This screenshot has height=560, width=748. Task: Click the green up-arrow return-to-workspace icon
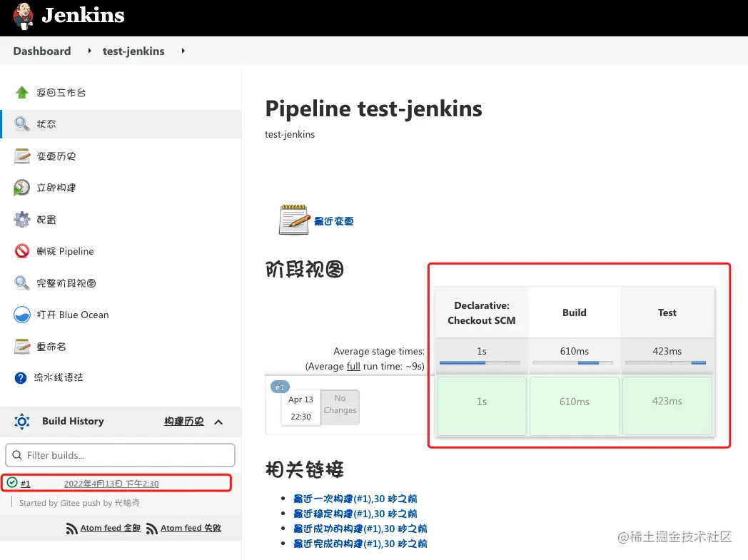pos(22,93)
